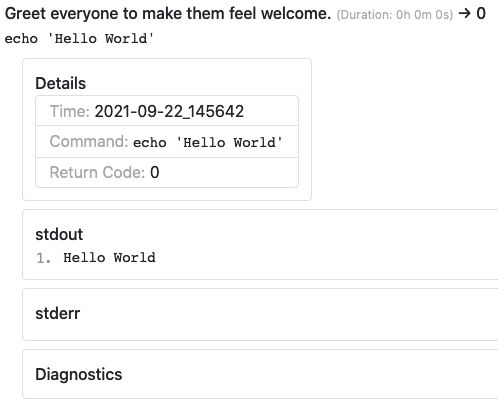Expand the Diagnostics section

(x=79, y=374)
